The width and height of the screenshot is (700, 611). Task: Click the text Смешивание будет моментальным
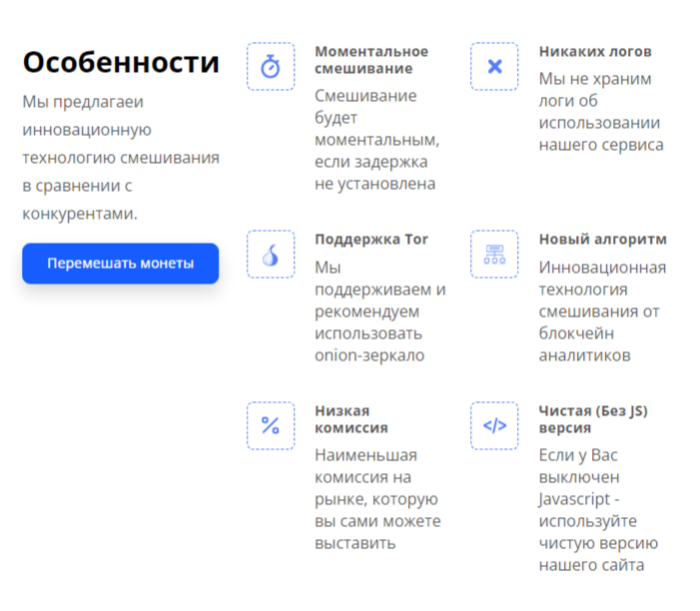[x=377, y=140]
